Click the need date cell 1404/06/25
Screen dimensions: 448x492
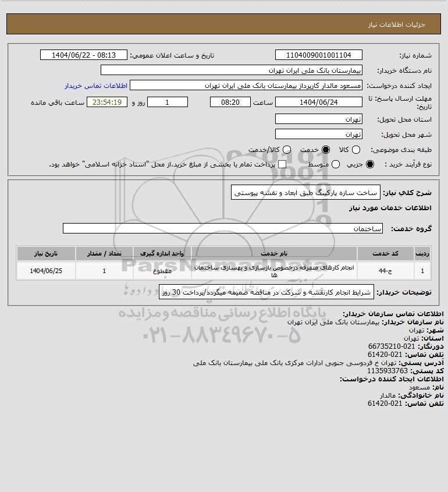[x=46, y=271]
